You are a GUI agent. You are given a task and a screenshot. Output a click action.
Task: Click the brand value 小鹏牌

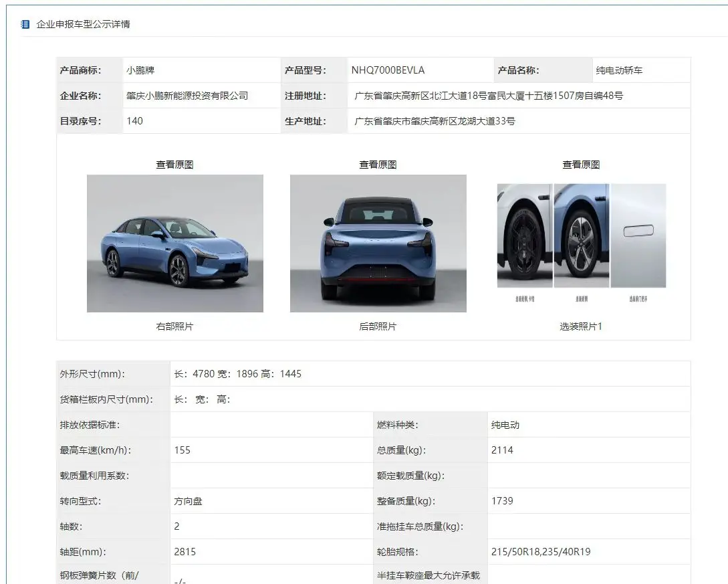coord(140,70)
